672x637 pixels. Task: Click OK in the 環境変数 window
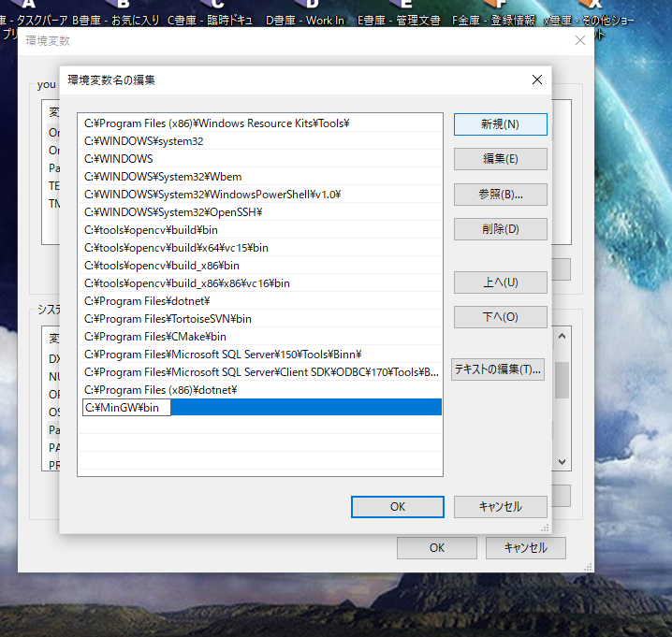coord(437,548)
